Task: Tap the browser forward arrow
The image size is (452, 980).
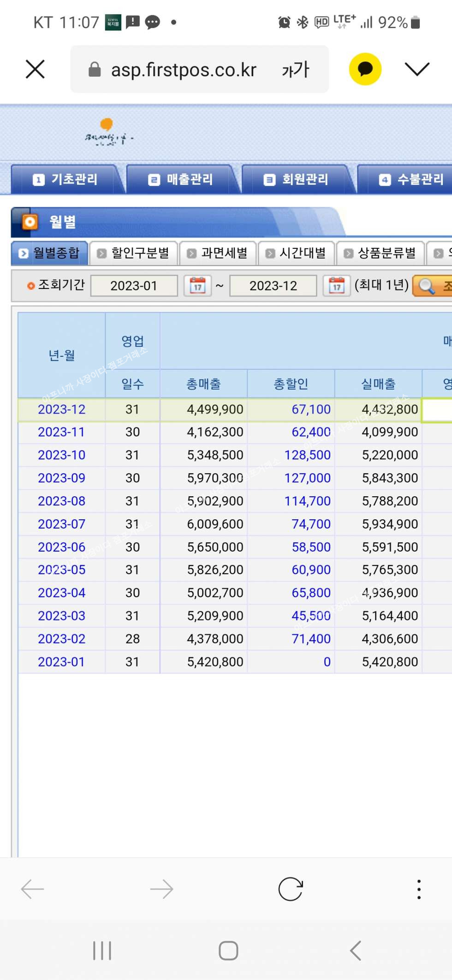Action: coord(161,889)
